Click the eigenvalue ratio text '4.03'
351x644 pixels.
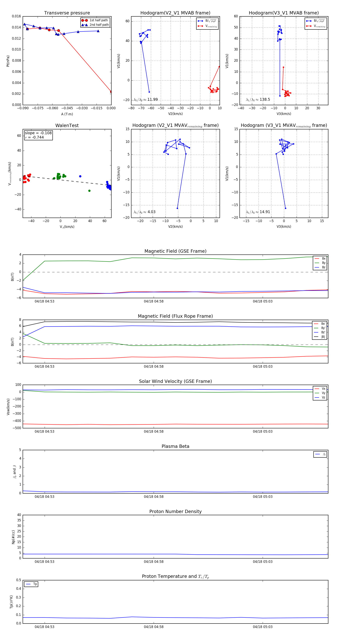(x=151, y=212)
